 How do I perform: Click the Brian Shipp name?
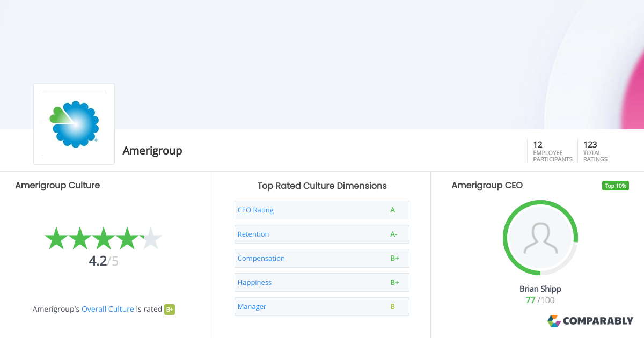(x=540, y=289)
